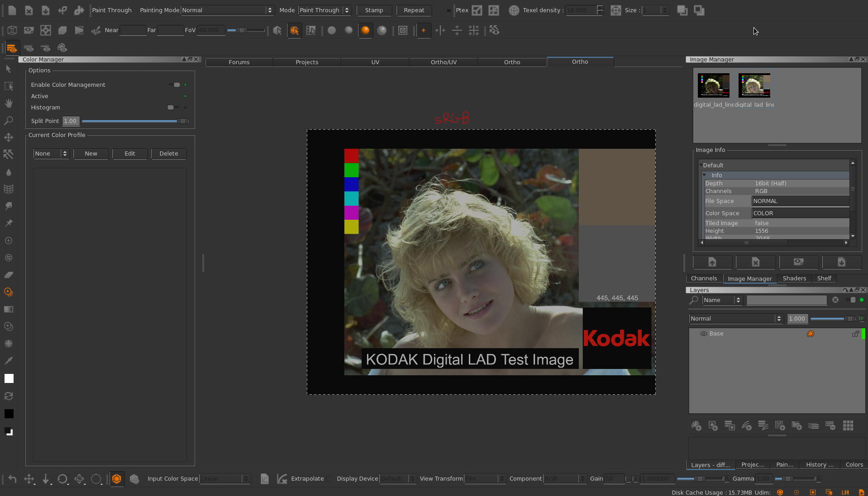Click the open image icon under Image Info
The width and height of the screenshot is (868, 496).
coord(712,262)
